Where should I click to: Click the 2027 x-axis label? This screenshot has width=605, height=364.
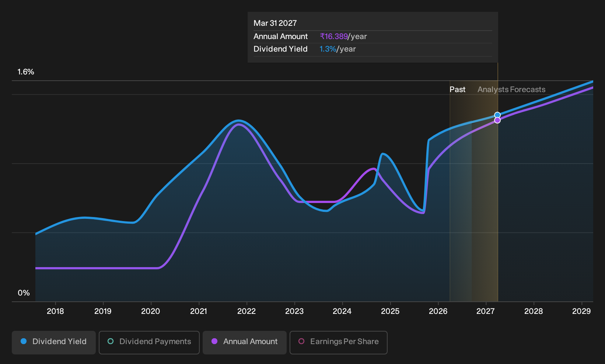pyautogui.click(x=486, y=311)
